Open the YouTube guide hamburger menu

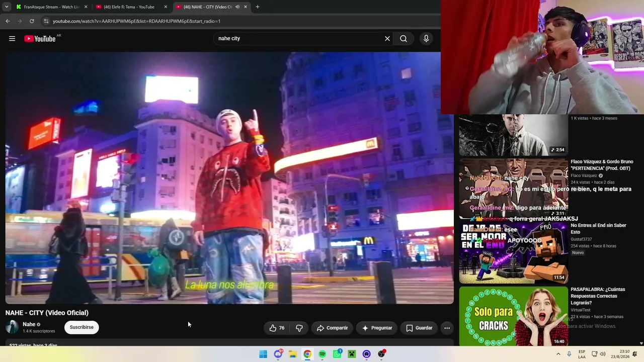click(x=12, y=39)
